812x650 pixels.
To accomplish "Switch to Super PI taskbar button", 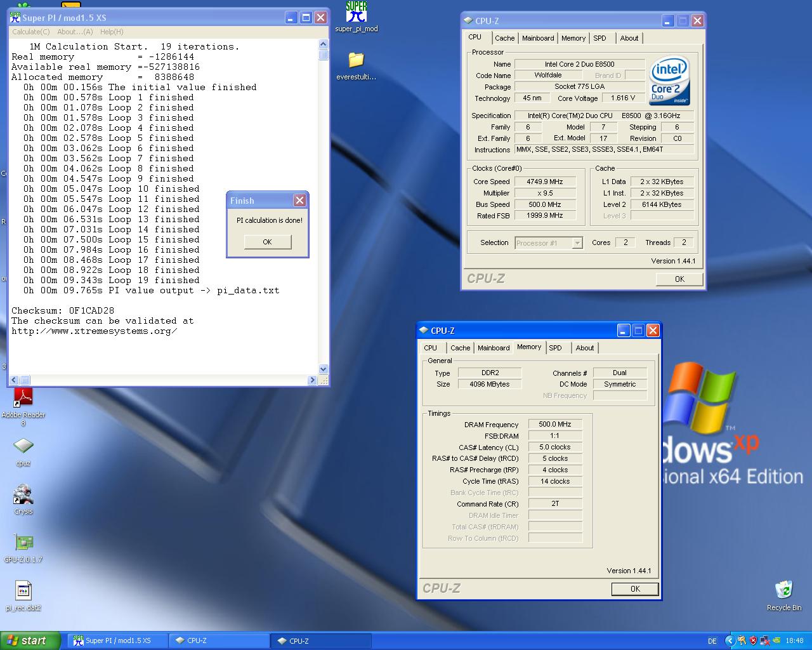I will coord(118,640).
